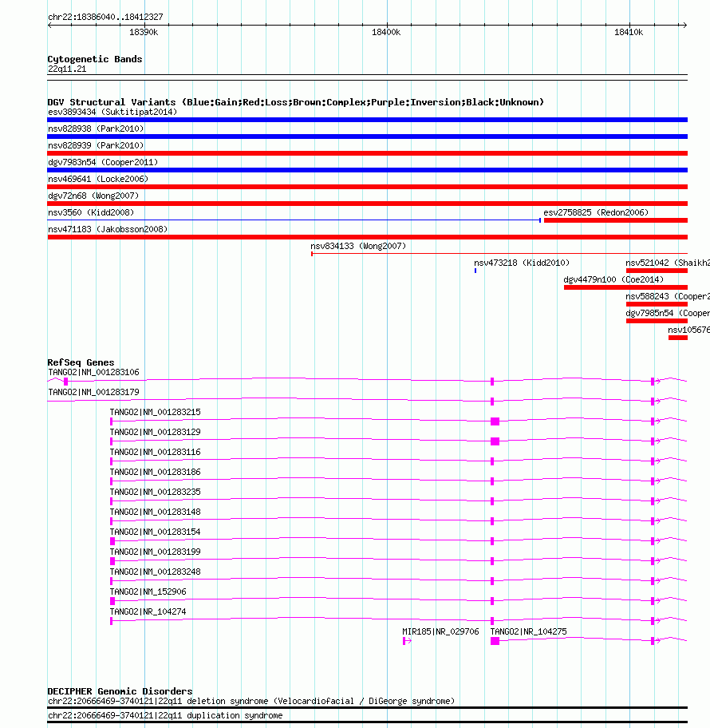
Task: Click the first exon of TANGO2|NM_152906
Action: pyautogui.click(x=112, y=601)
